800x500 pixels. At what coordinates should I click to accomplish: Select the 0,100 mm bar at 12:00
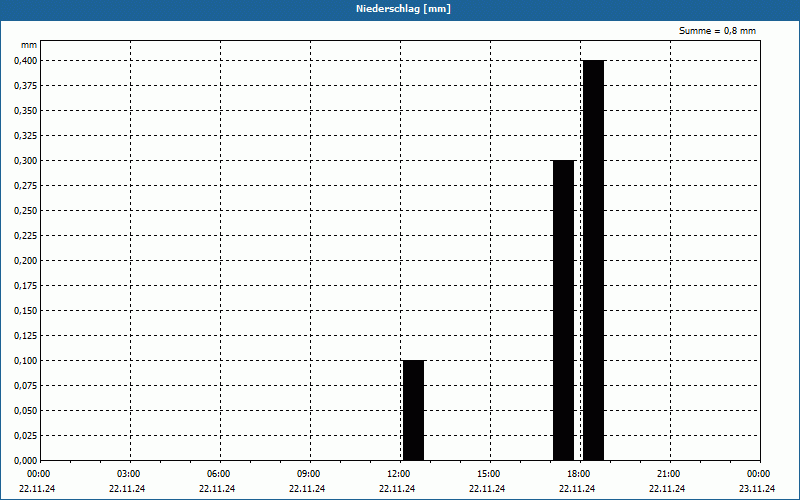413,410
